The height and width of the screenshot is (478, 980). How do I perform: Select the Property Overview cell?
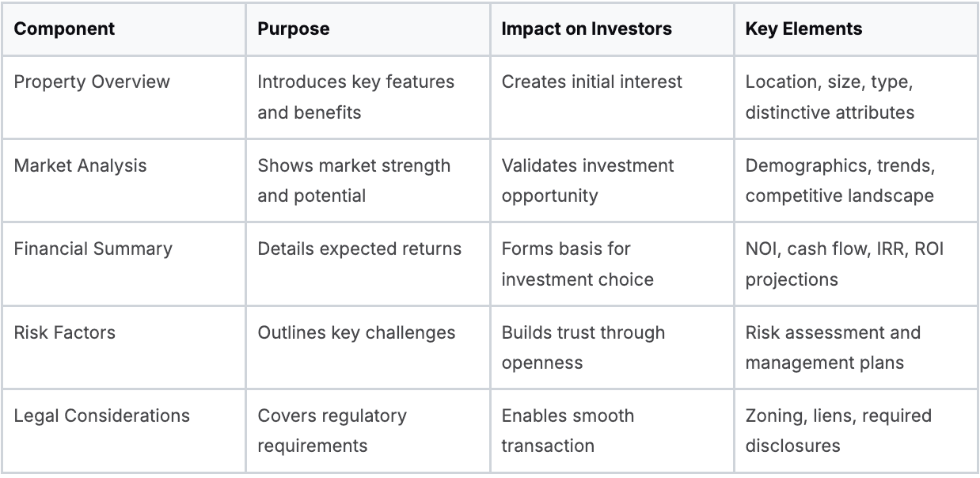tap(92, 82)
